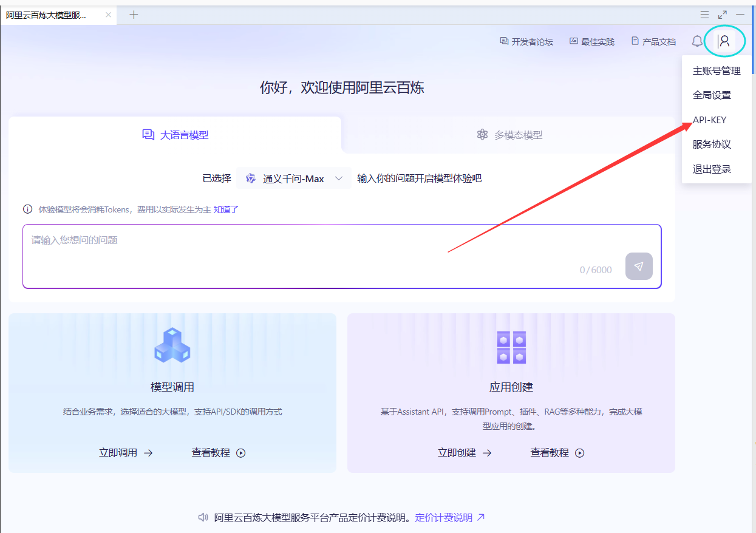Click the info icon beside token notice
Viewport: 756px width, 533px height.
(27, 209)
